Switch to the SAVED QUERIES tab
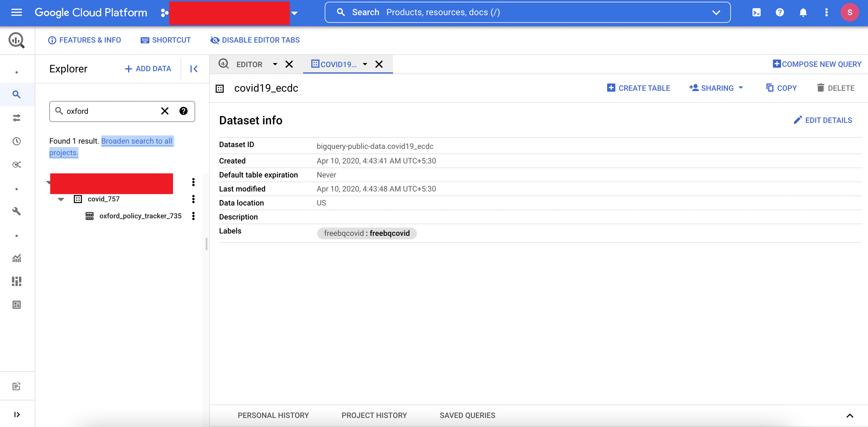Viewport: 868px width, 427px height. (x=467, y=415)
